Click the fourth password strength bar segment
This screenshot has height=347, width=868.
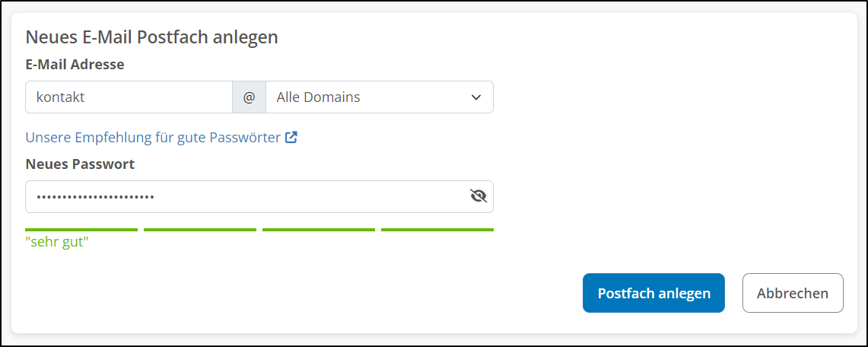[437, 229]
